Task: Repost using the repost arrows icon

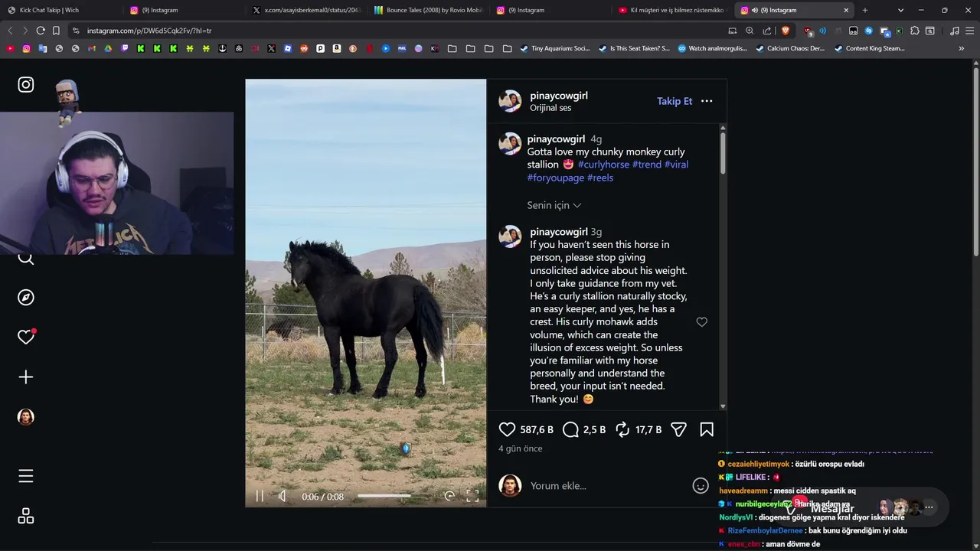Action: (x=622, y=430)
